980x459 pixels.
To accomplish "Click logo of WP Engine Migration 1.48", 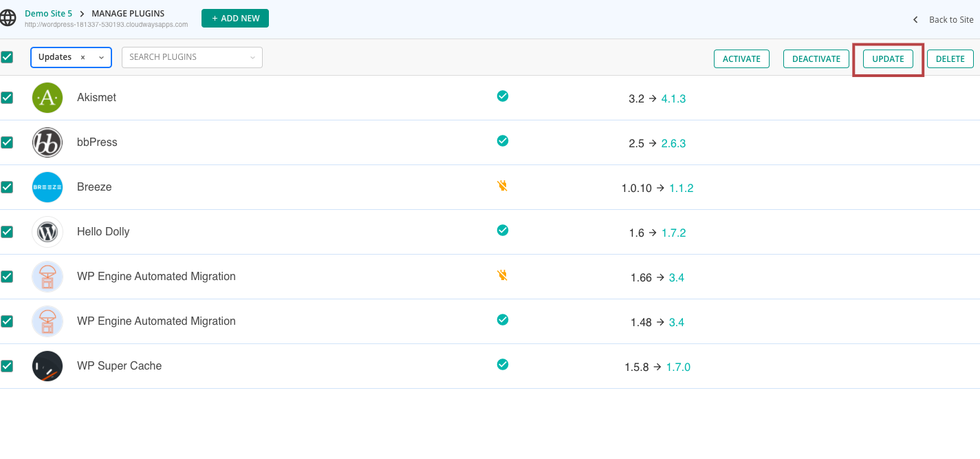I will tap(47, 321).
